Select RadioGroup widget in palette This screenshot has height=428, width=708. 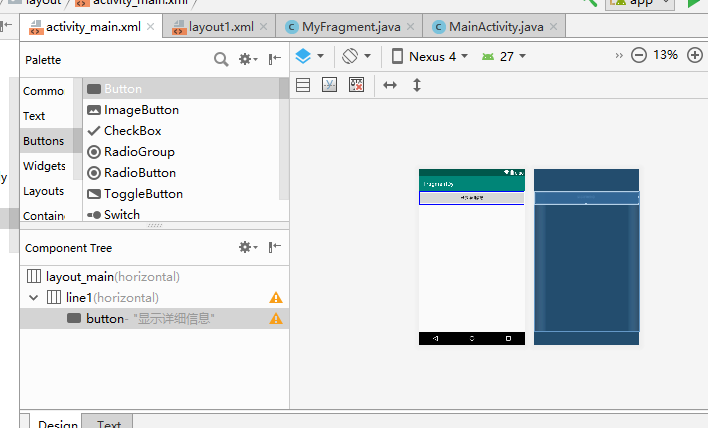coord(181,152)
